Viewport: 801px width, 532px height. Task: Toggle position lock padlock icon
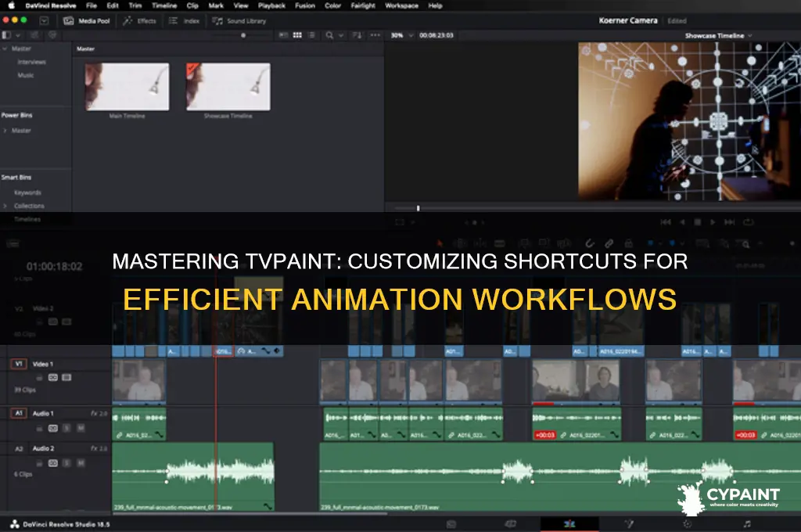(x=628, y=244)
